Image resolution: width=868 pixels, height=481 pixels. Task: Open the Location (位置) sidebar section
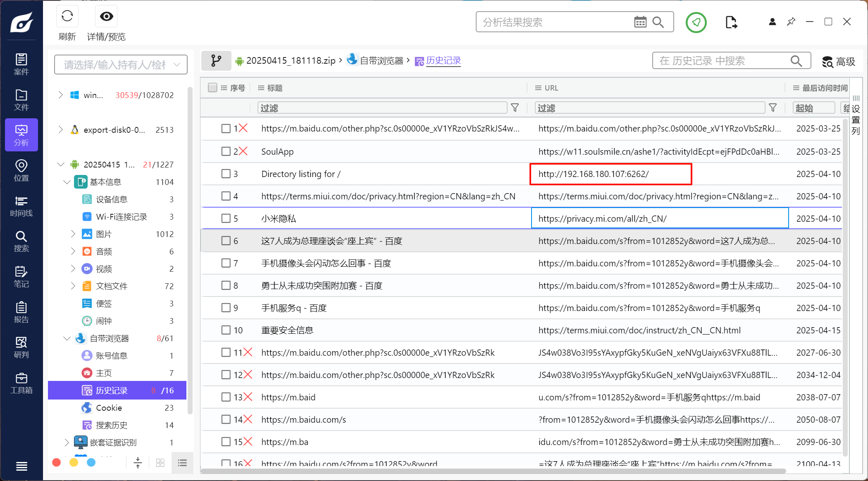(x=21, y=170)
